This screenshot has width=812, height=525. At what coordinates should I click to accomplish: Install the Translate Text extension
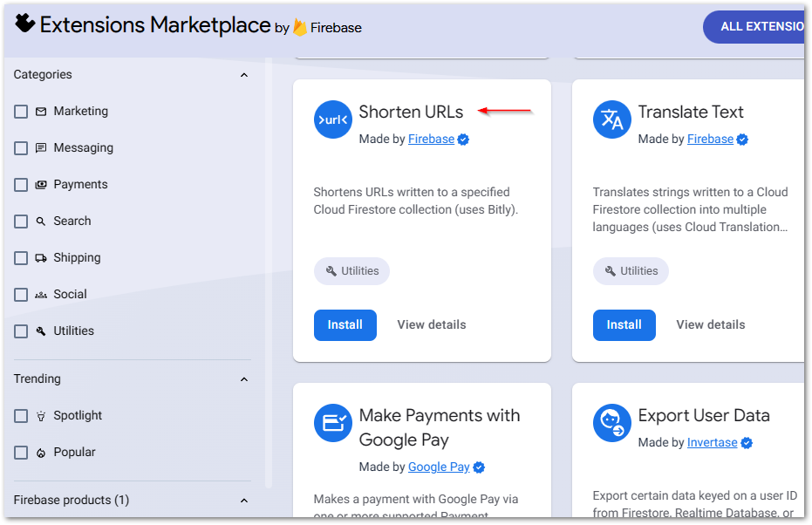point(624,325)
